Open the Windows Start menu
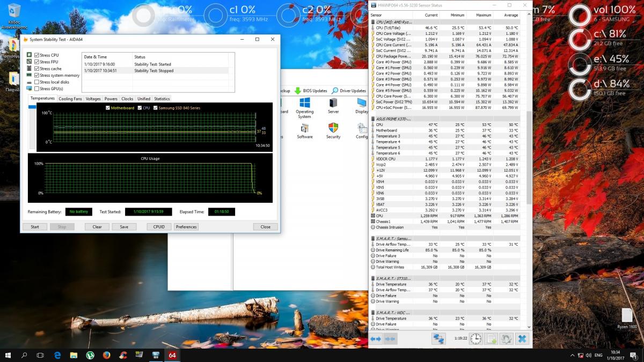The image size is (644, 362). (x=8, y=355)
